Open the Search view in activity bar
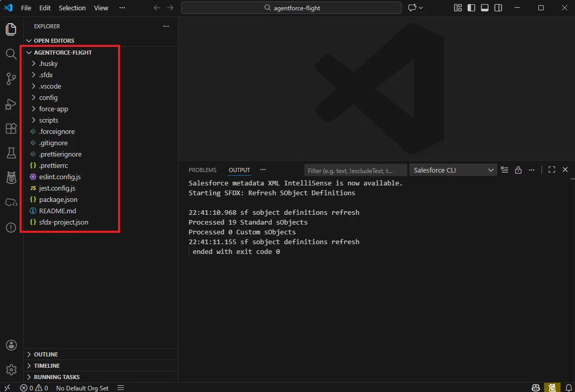 point(11,54)
